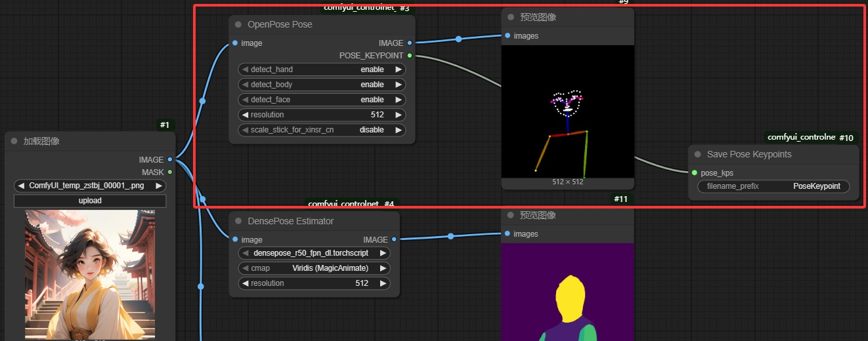Click the Save Pose Keypoints node collapse dot
The height and width of the screenshot is (341, 868).
coord(698,155)
